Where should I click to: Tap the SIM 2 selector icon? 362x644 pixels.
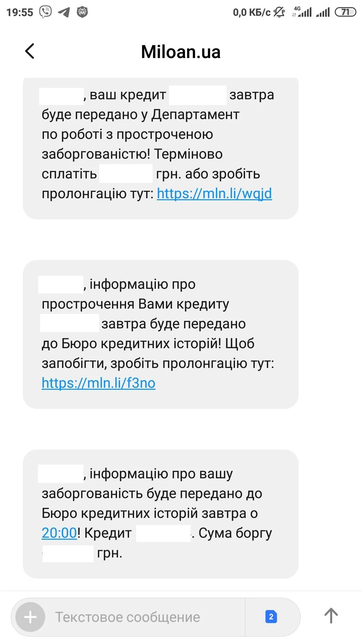pyautogui.click(x=271, y=617)
